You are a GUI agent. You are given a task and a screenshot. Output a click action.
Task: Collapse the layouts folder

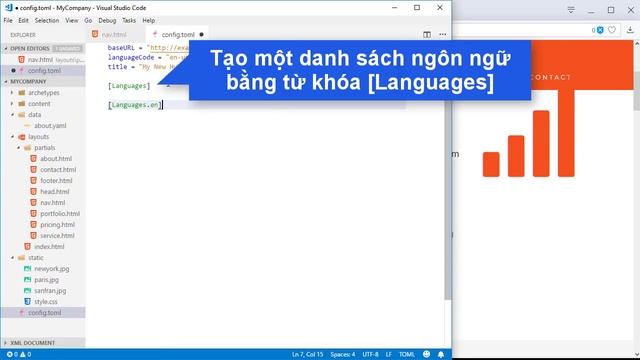[12, 137]
